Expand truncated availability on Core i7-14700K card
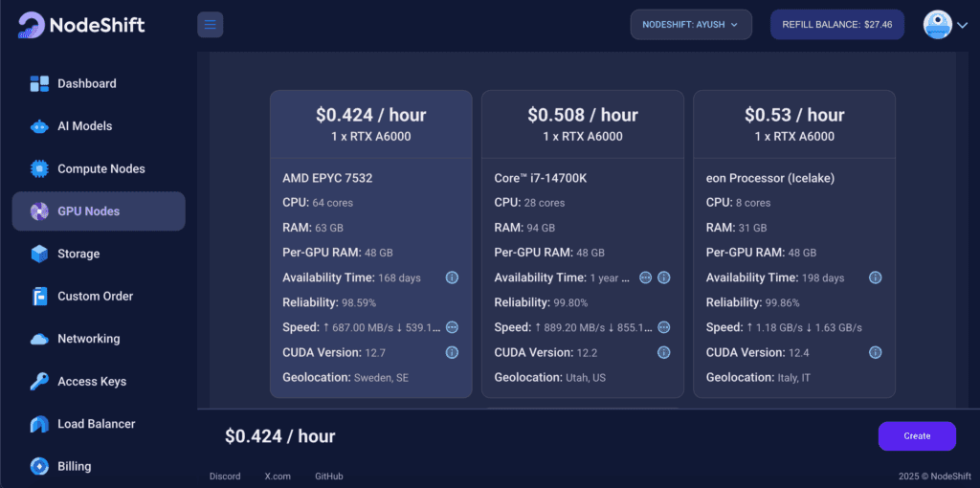This screenshot has height=488, width=980. pos(645,277)
